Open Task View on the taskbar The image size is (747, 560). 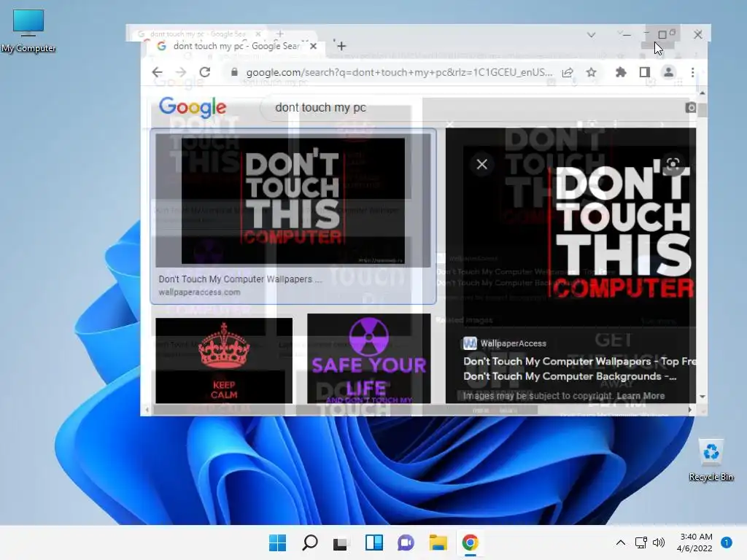tap(341, 542)
